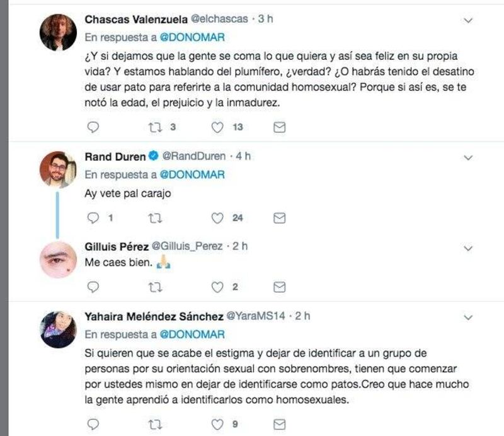Screen dimensions: 504x436
Task: Retweet Rand Duren's "Ay vete pal carajo" tweet
Action: [155, 219]
